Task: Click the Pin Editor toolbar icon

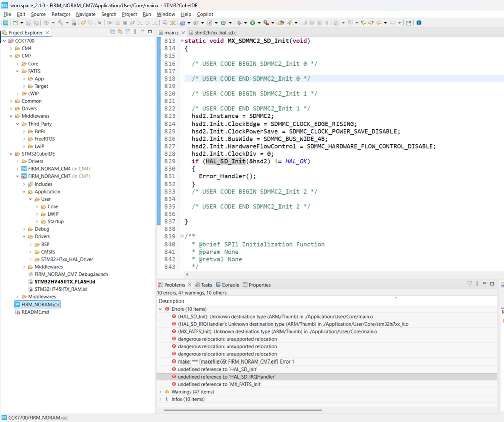Action: 409,23
